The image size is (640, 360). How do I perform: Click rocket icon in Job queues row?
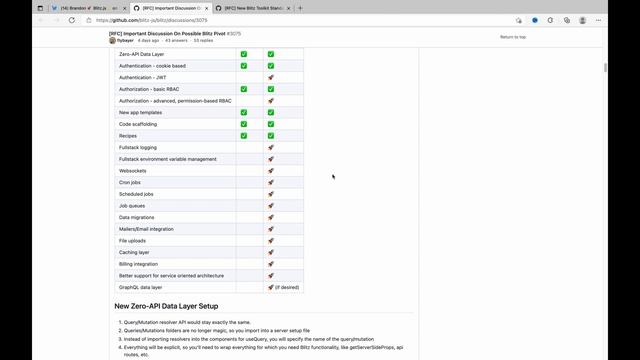coord(271,206)
